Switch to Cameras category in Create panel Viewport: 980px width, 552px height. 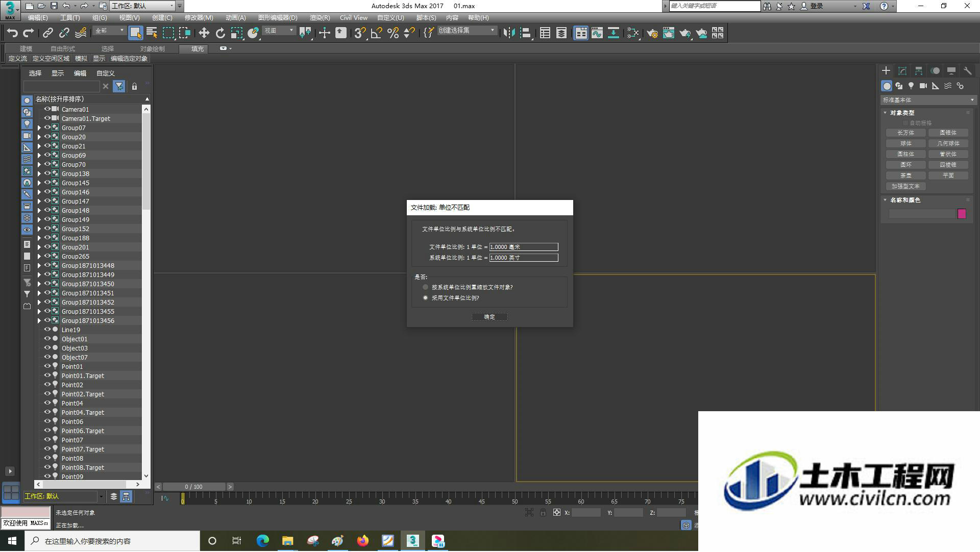point(923,86)
